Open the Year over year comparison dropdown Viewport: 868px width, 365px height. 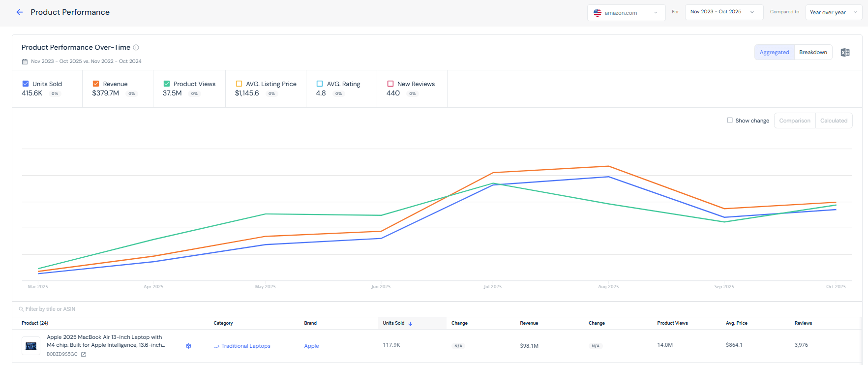coord(834,12)
